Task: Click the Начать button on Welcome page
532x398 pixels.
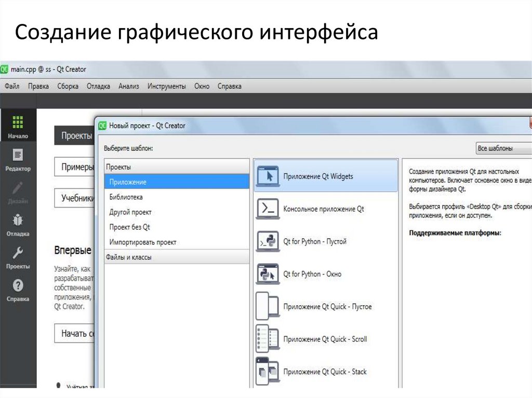Action: coord(75,333)
